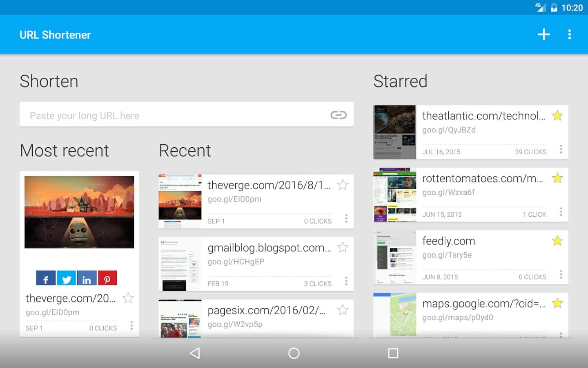Share most recent link on LinkedIn
The width and height of the screenshot is (588, 368).
[x=87, y=278]
